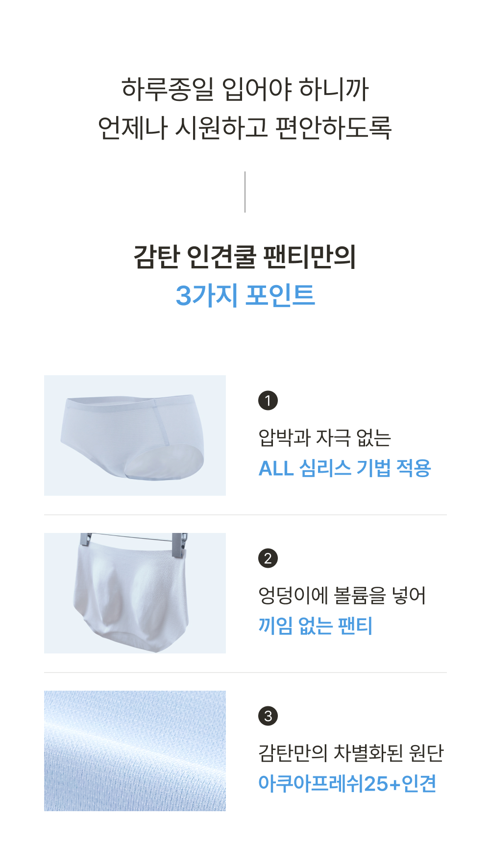Open the blue fabric close-up image
This screenshot has height=868, width=490.
[x=135, y=751]
